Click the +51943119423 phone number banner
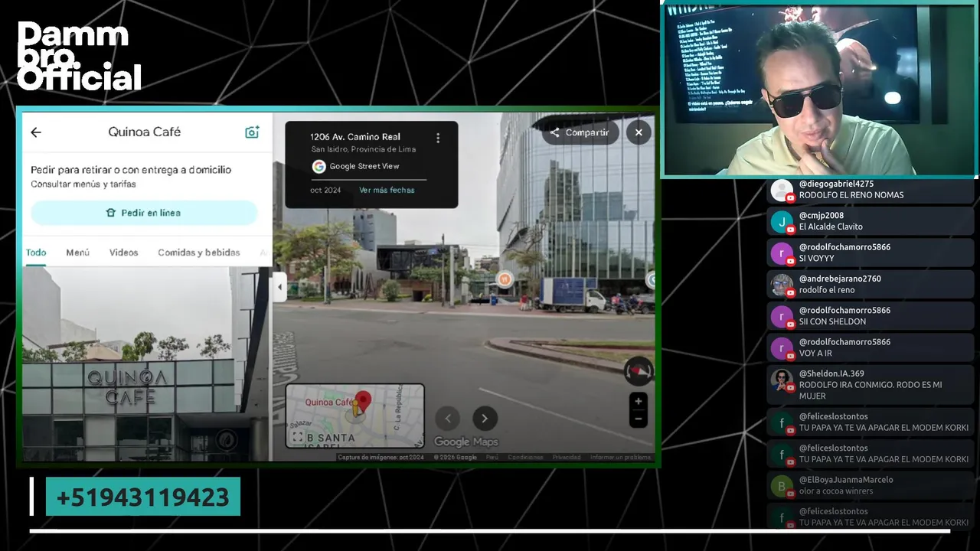This screenshot has height=551, width=980. coord(143,497)
